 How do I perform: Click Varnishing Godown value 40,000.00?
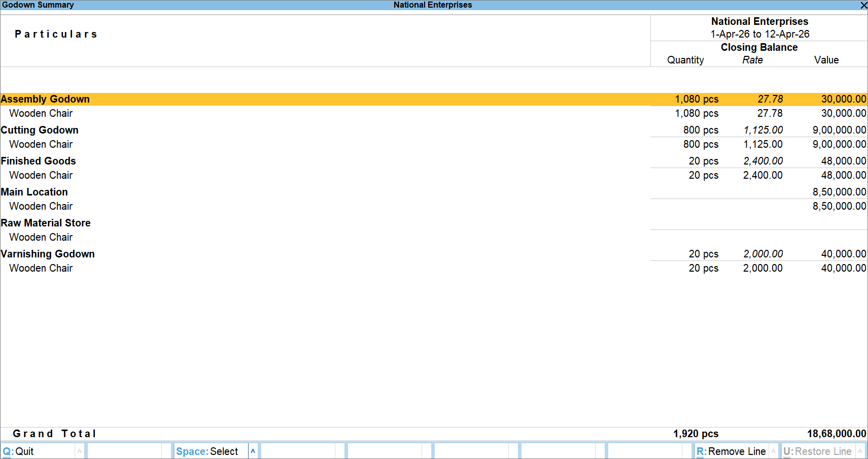(844, 254)
